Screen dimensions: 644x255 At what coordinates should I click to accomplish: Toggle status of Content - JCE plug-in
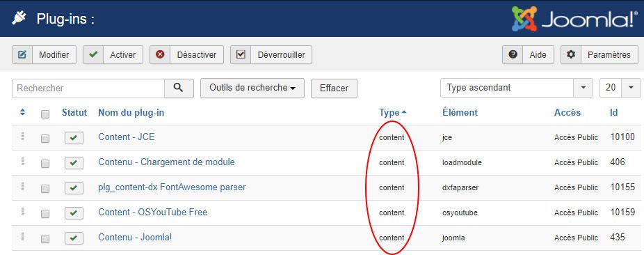pyautogui.click(x=74, y=138)
